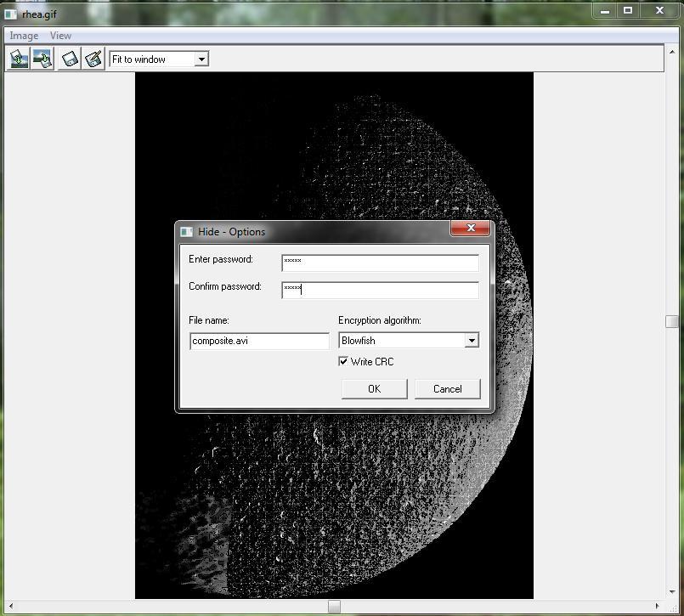
Task: Close the Hide - Options dialog
Action: coord(470,228)
